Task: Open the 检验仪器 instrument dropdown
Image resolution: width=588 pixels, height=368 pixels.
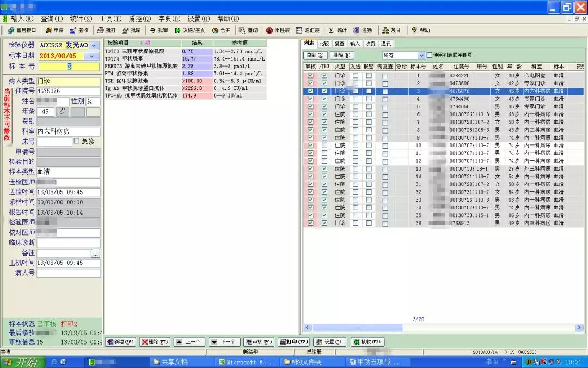Action: tap(94, 45)
